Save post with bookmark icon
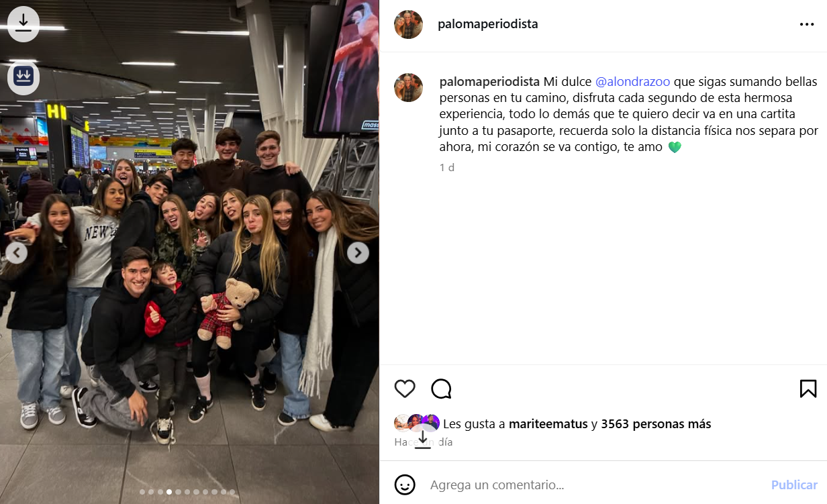This screenshot has height=504, width=827. point(808,389)
